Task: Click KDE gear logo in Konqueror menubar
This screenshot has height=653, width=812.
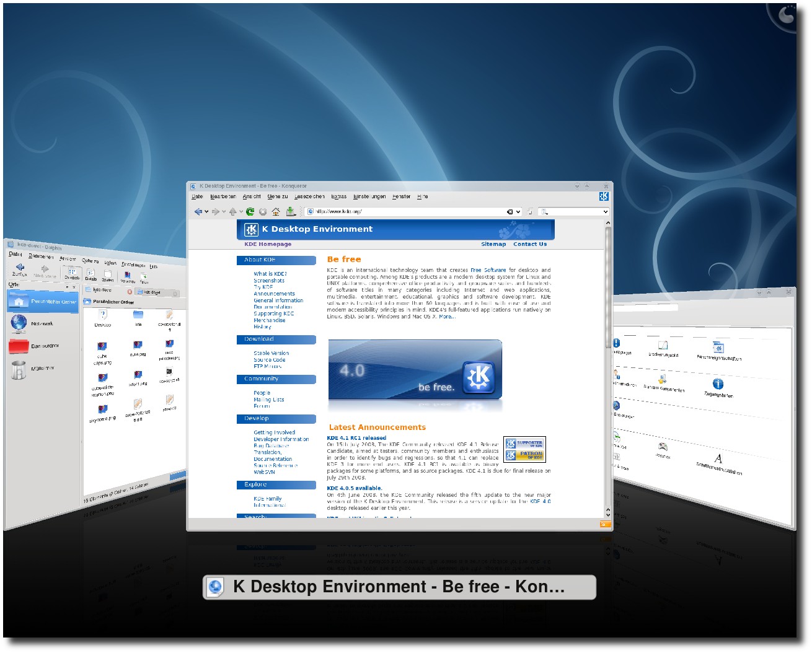Action: (604, 196)
